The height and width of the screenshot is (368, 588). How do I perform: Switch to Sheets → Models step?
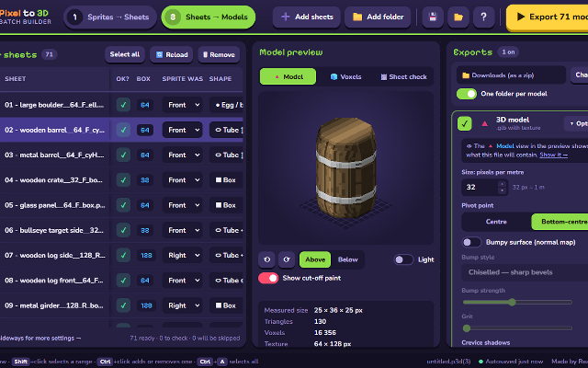tap(209, 17)
